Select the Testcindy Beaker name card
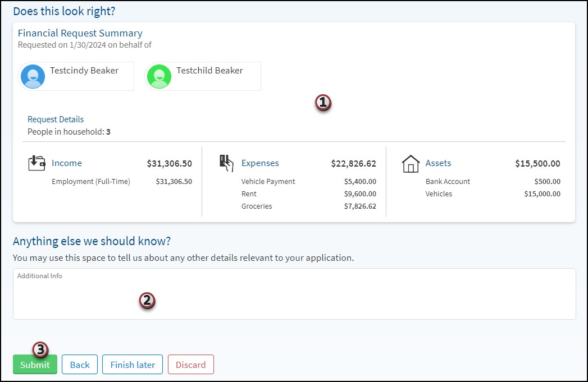 [76, 76]
